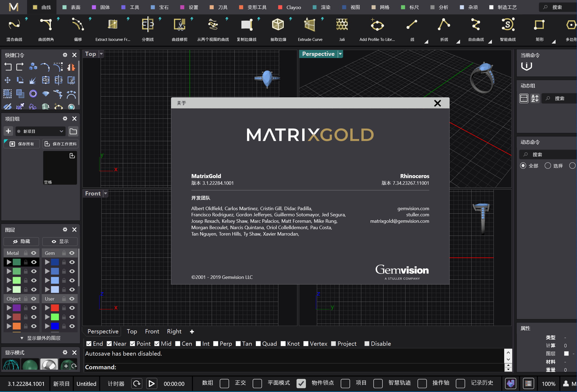Click the dark blue Gem layer swatch

(55, 262)
